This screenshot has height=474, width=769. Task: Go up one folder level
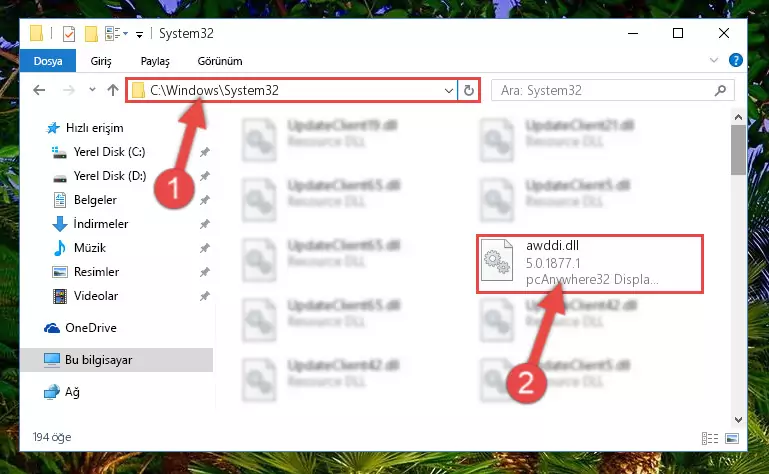pyautogui.click(x=113, y=90)
